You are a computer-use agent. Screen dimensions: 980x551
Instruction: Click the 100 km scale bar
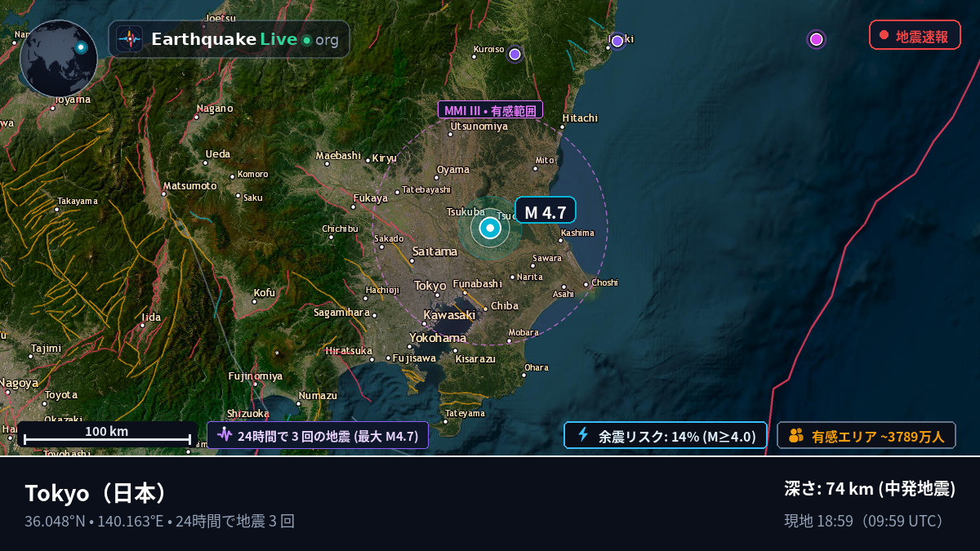click(x=107, y=435)
